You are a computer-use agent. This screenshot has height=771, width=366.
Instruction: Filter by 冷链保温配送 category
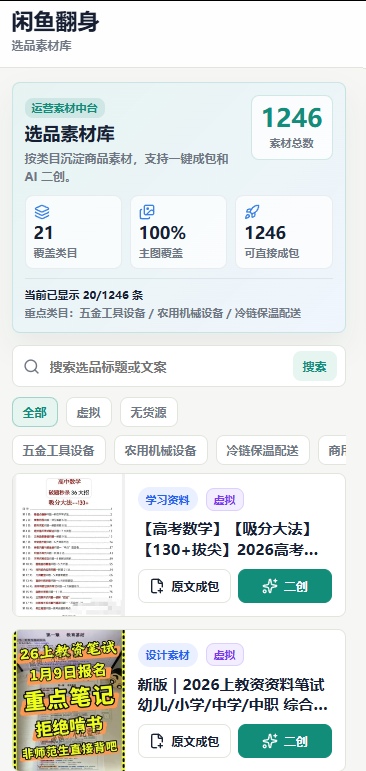pos(263,450)
